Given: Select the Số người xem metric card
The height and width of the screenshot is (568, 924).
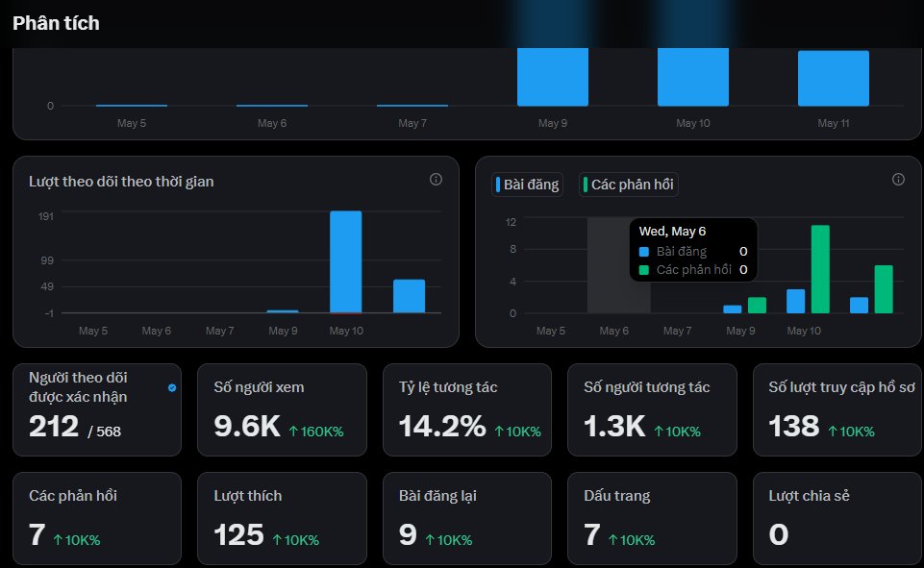Looking at the screenshot, I should tap(282, 409).
